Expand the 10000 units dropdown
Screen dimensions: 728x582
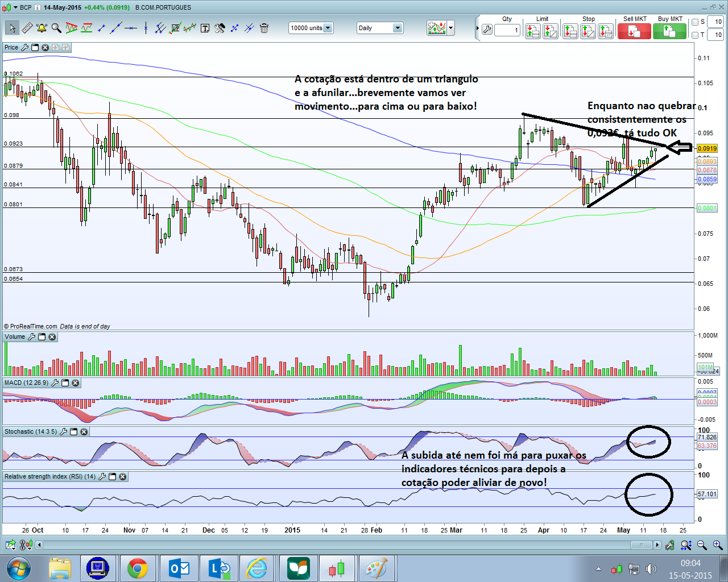click(x=328, y=28)
